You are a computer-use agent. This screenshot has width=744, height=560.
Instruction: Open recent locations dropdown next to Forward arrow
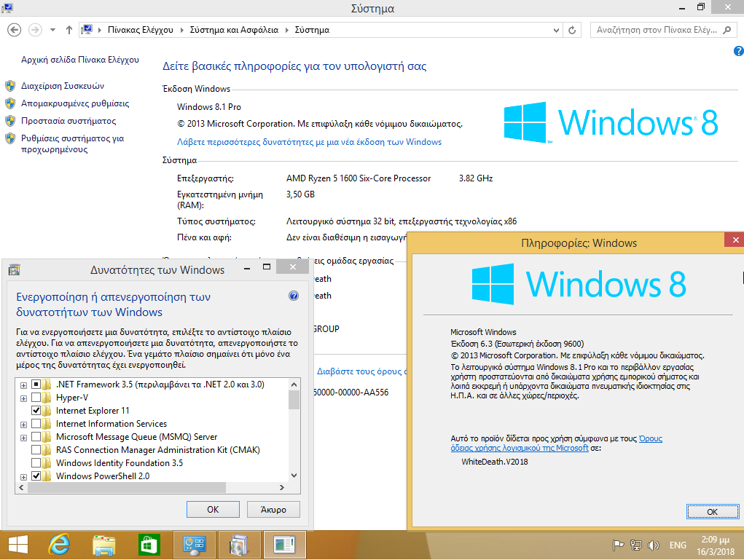pos(52,30)
